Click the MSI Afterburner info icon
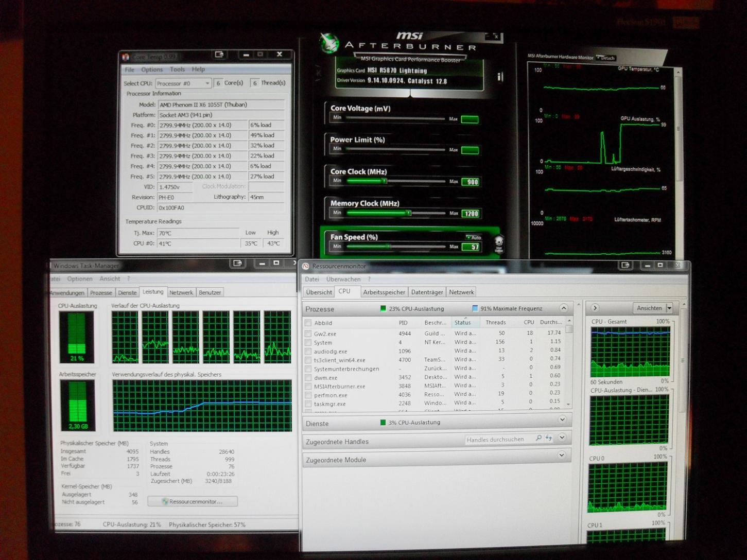747x560 pixels. pyautogui.click(x=499, y=77)
